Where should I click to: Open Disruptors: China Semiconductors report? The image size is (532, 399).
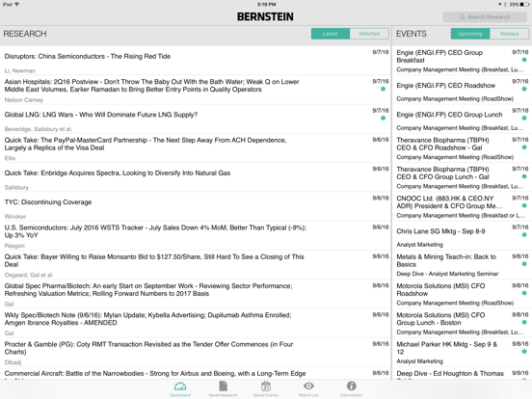[x=195, y=61]
